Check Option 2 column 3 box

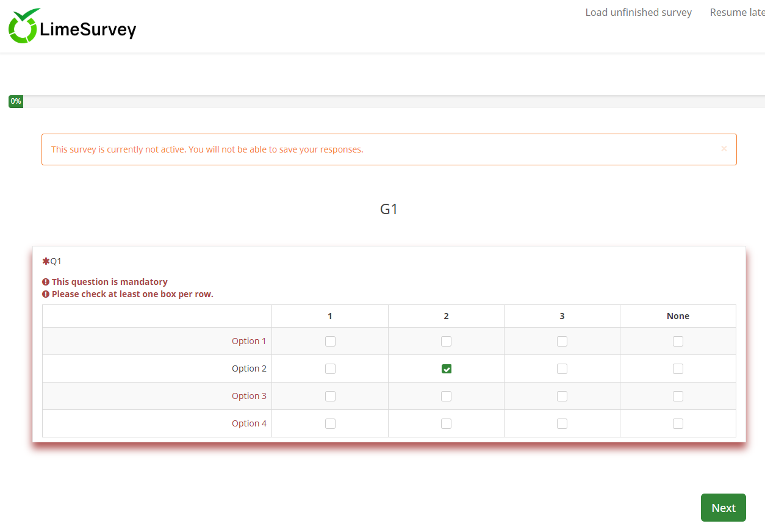coord(562,368)
